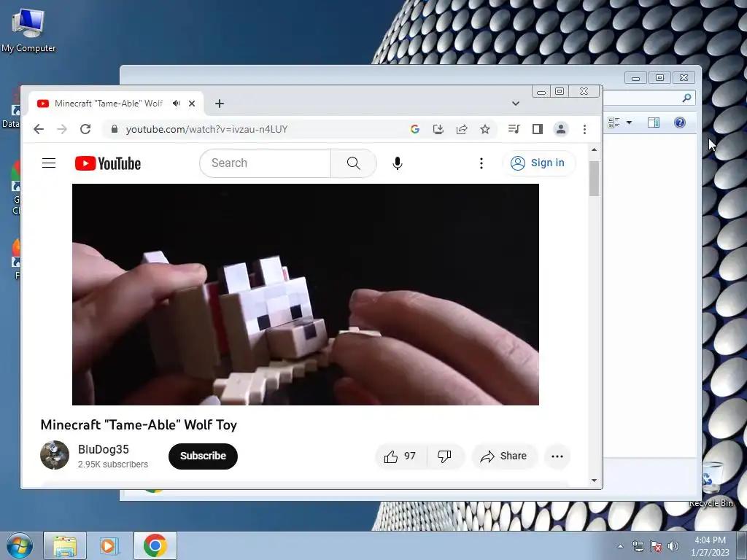Expand tab search chevron
Image resolution: width=747 pixels, height=560 pixels.
(516, 104)
